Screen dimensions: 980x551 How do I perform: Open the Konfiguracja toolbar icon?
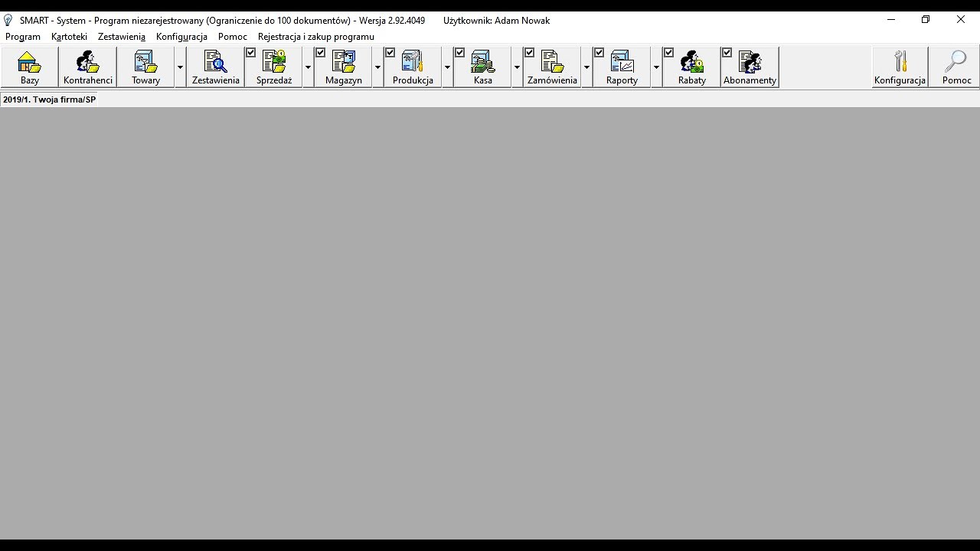click(x=900, y=67)
